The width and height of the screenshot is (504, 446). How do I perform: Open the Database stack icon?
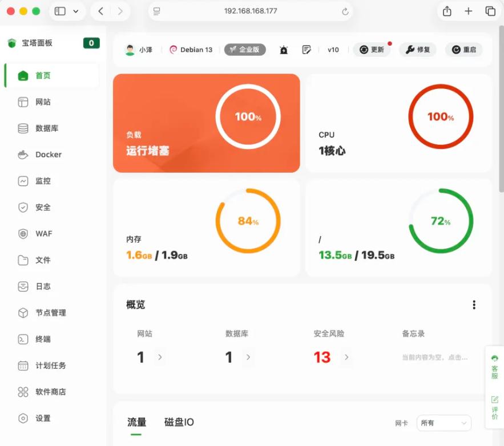coord(23,128)
